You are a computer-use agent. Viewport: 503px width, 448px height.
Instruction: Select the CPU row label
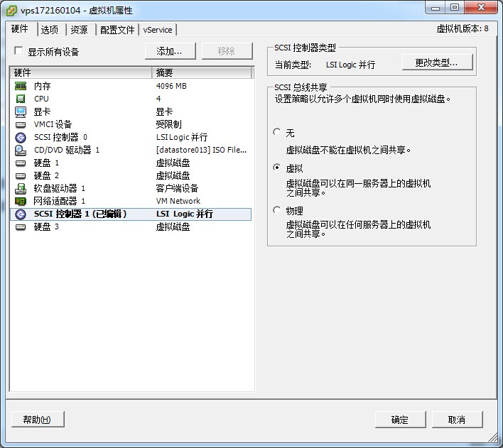(x=41, y=99)
